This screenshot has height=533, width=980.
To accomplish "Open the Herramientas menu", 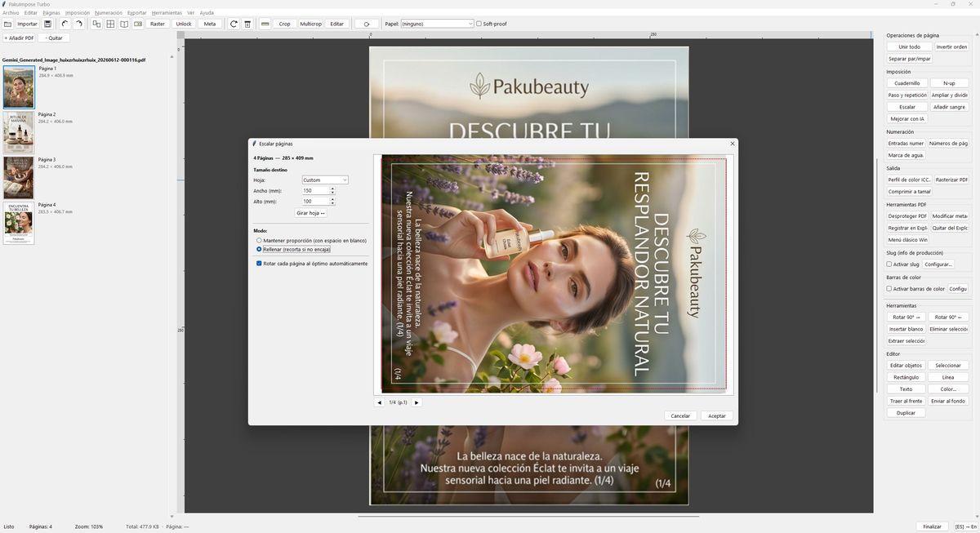I will pos(167,13).
